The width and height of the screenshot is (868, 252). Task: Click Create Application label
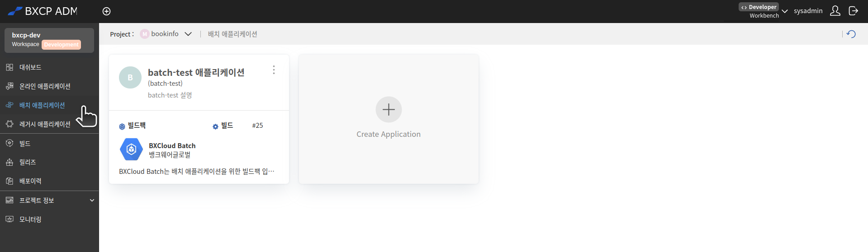pyautogui.click(x=389, y=134)
